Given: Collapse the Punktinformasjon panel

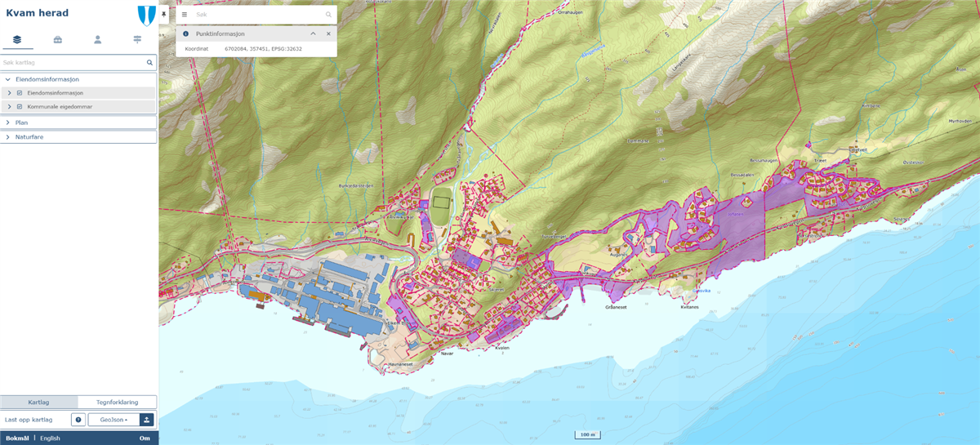Looking at the screenshot, I should point(313,33).
